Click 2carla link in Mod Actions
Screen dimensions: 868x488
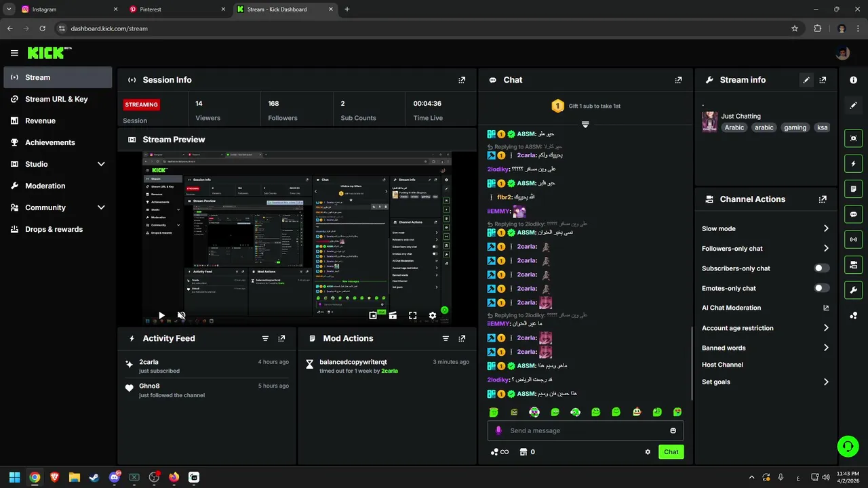coord(389,371)
